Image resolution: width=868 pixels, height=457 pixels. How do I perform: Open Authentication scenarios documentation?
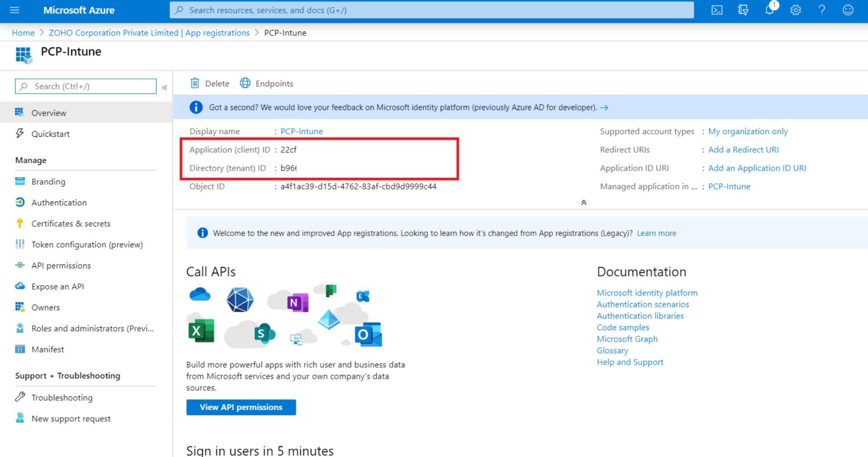point(643,304)
